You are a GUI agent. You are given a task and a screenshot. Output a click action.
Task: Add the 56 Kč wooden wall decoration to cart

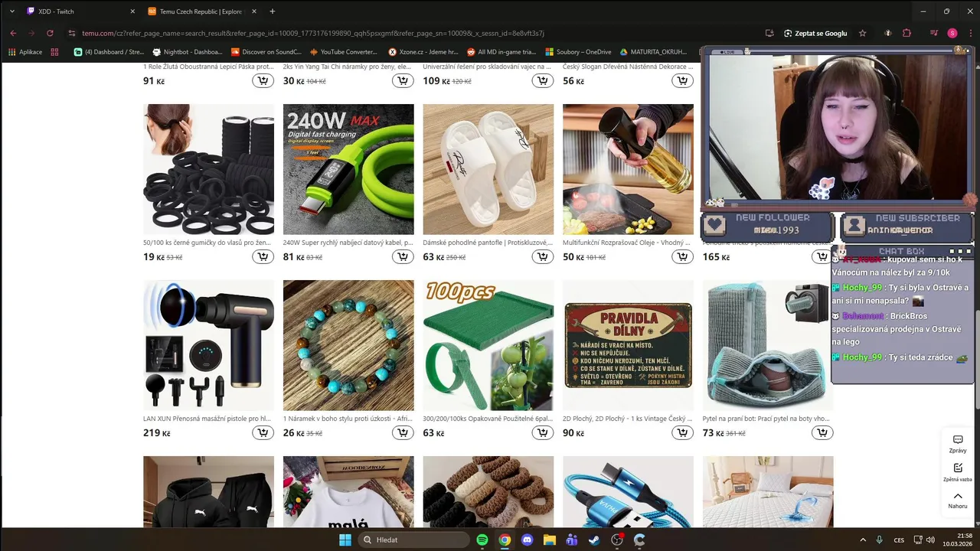(682, 80)
